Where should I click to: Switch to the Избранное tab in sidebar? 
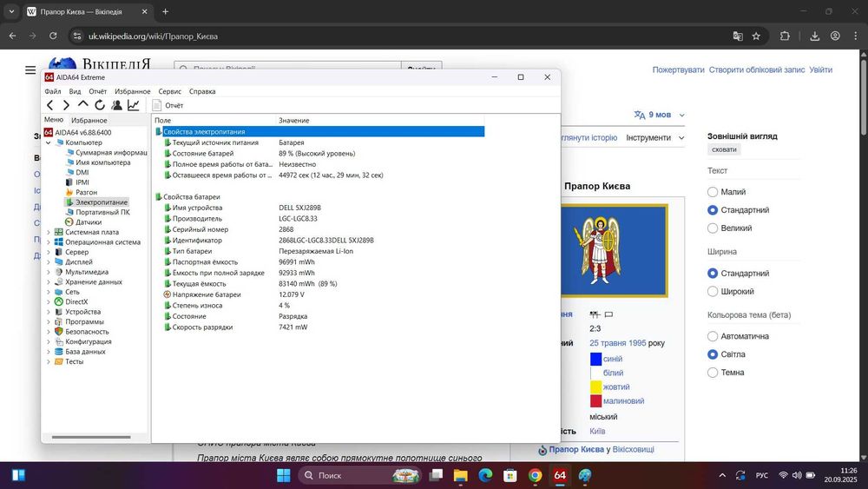89,120
